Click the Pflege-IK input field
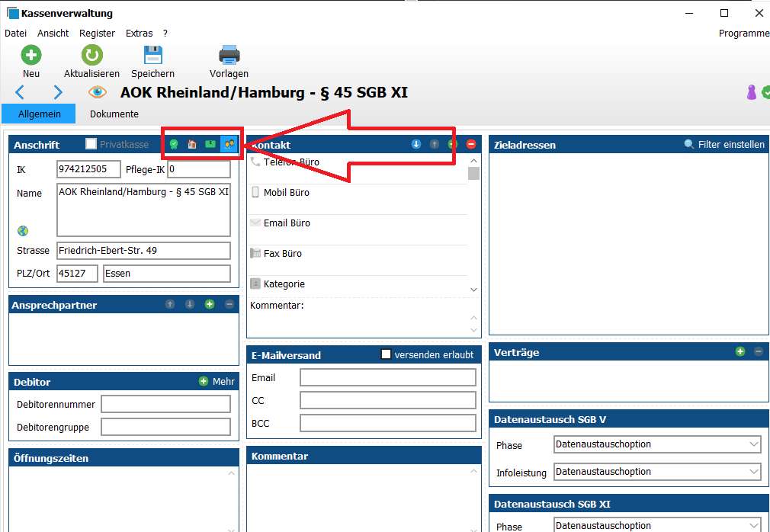770x532 pixels. coord(199,169)
